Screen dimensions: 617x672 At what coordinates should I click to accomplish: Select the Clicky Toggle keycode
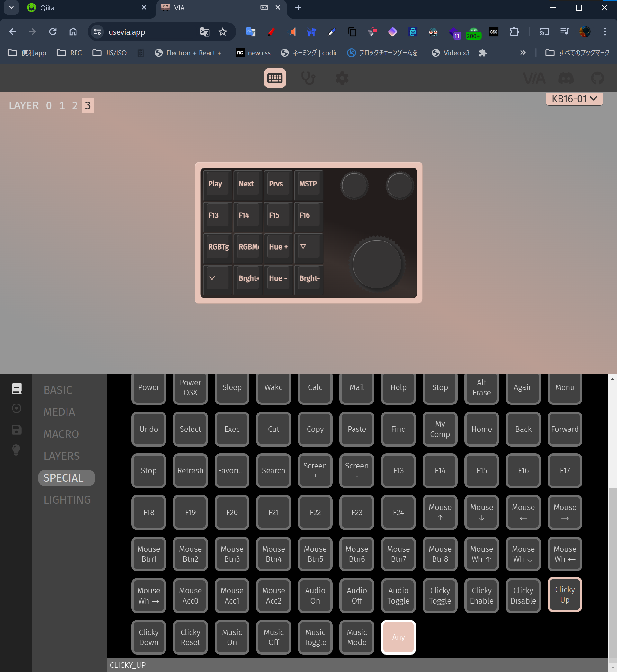click(x=440, y=595)
